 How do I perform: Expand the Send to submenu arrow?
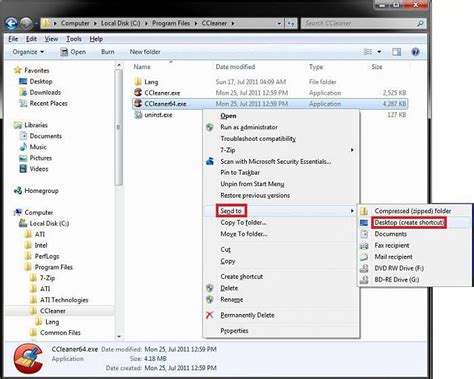pyautogui.click(x=352, y=211)
